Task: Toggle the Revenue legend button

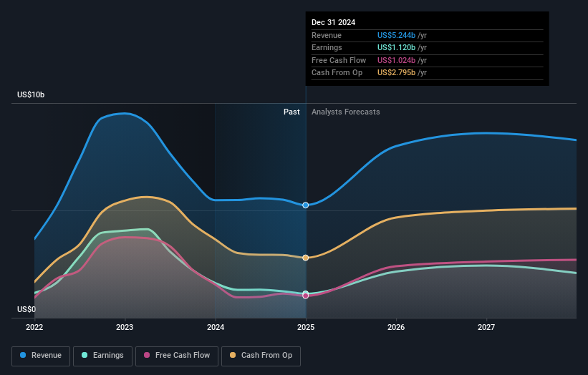Action: point(41,356)
